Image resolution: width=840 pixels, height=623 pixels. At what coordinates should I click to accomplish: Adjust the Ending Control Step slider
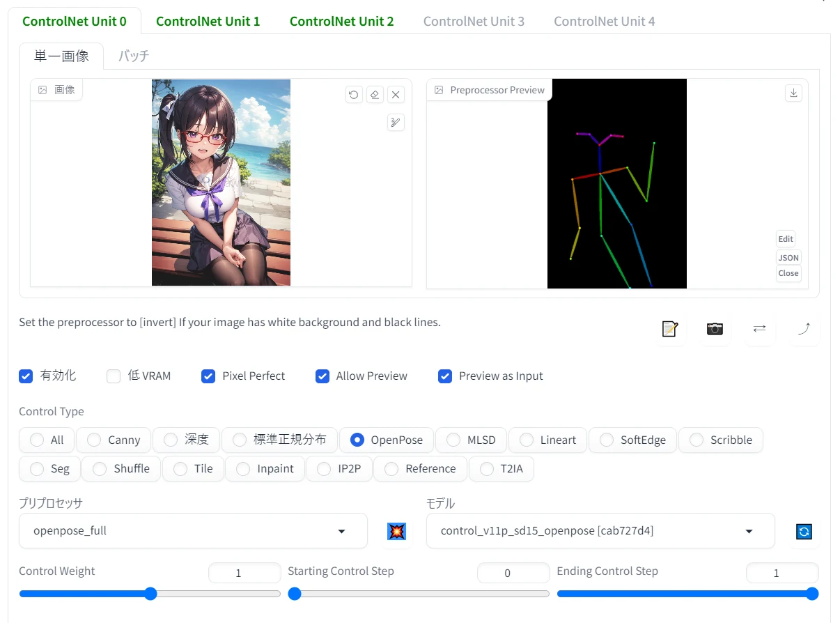pos(687,594)
